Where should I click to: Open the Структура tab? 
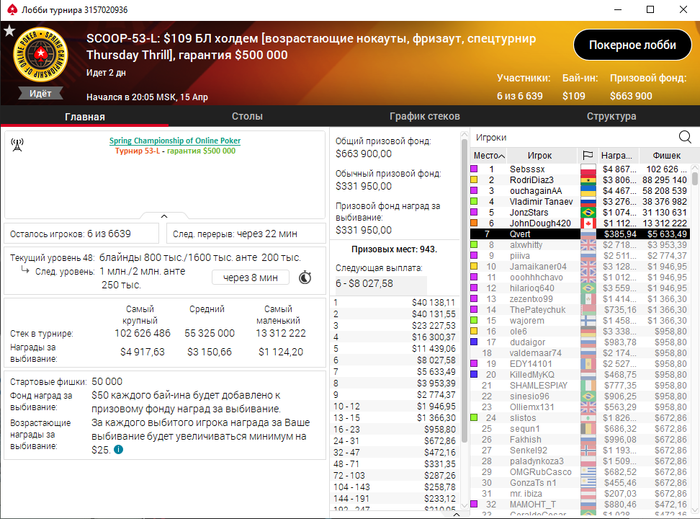pos(611,116)
